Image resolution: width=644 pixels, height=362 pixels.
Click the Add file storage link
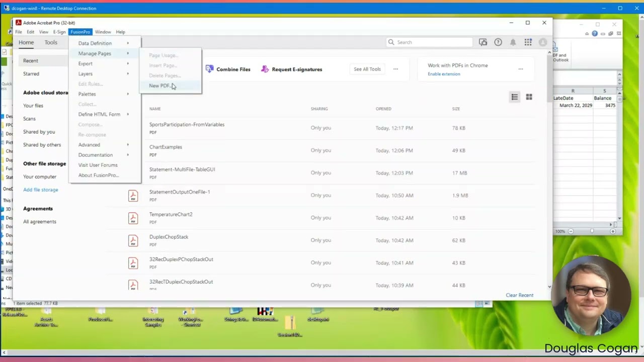tap(40, 190)
